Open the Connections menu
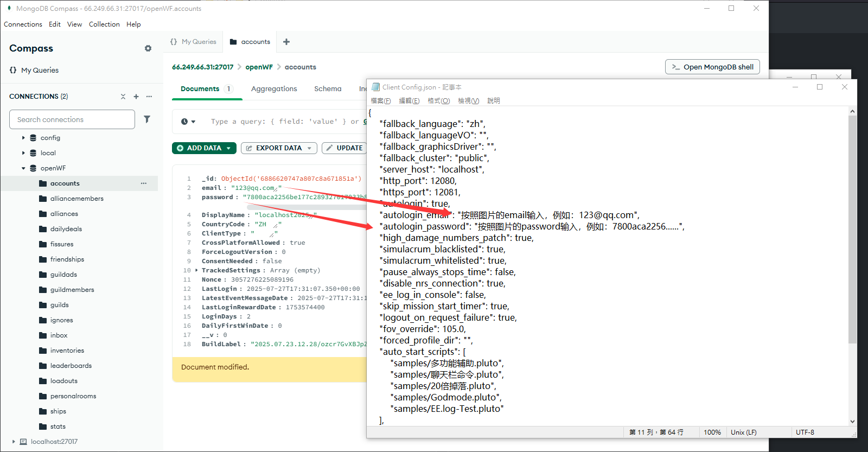Screen dimensions: 868x452 click(x=23, y=24)
